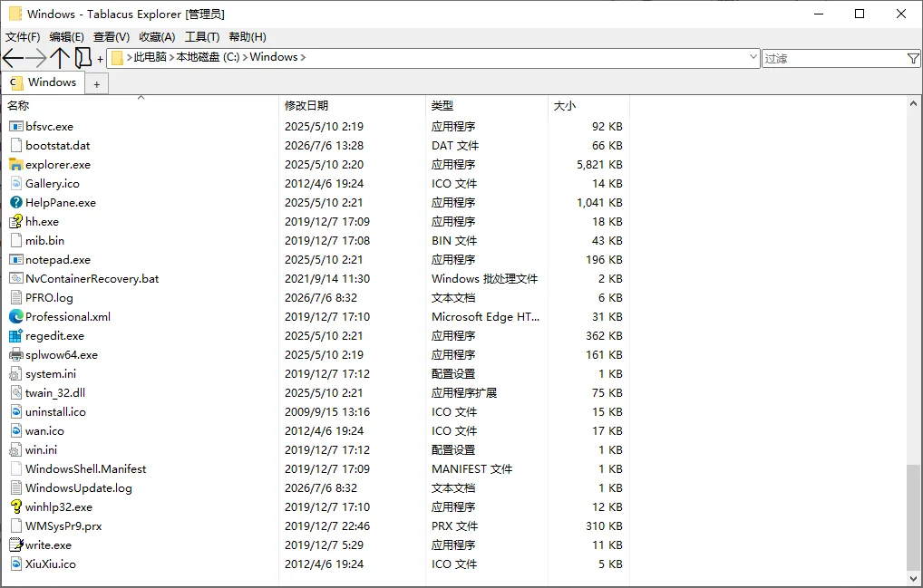Open the 帮助(H) menu
Viewport: 923px width, 588px height.
tap(248, 37)
